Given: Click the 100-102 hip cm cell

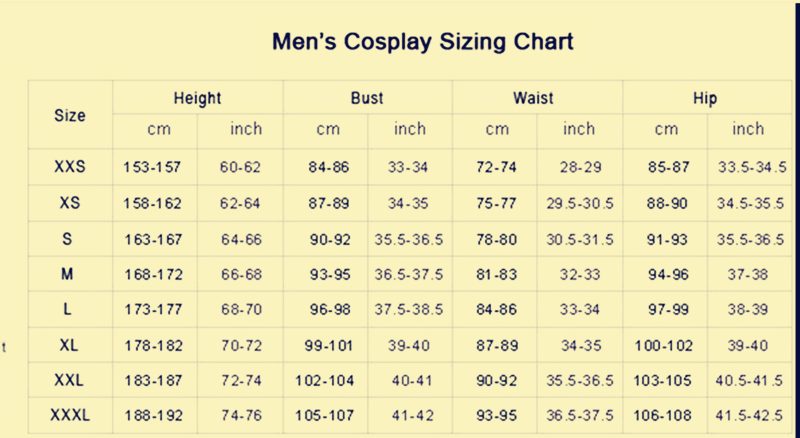Looking at the screenshot, I should pyautogui.click(x=664, y=346).
